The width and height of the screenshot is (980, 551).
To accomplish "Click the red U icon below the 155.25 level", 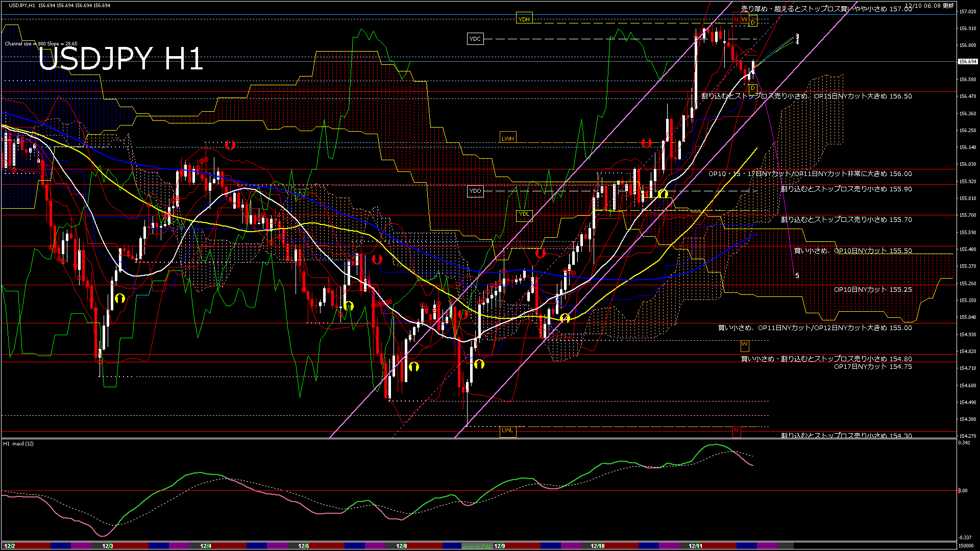I will pyautogui.click(x=463, y=315).
